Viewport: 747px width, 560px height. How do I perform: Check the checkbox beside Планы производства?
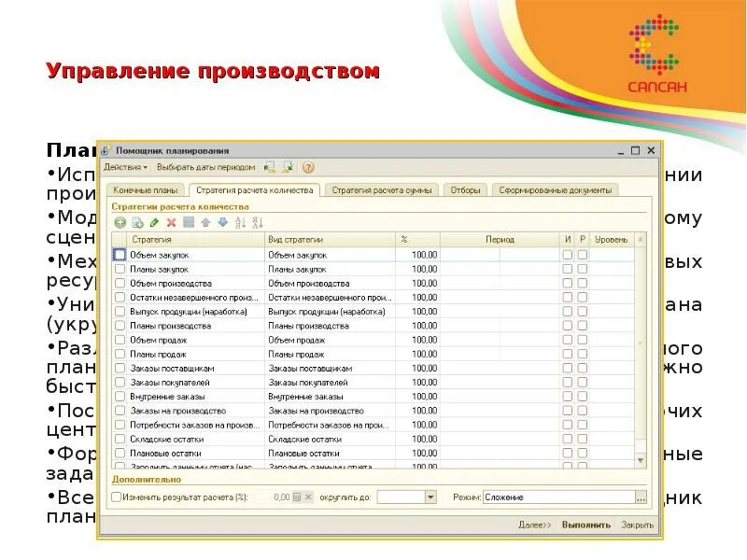(119, 326)
